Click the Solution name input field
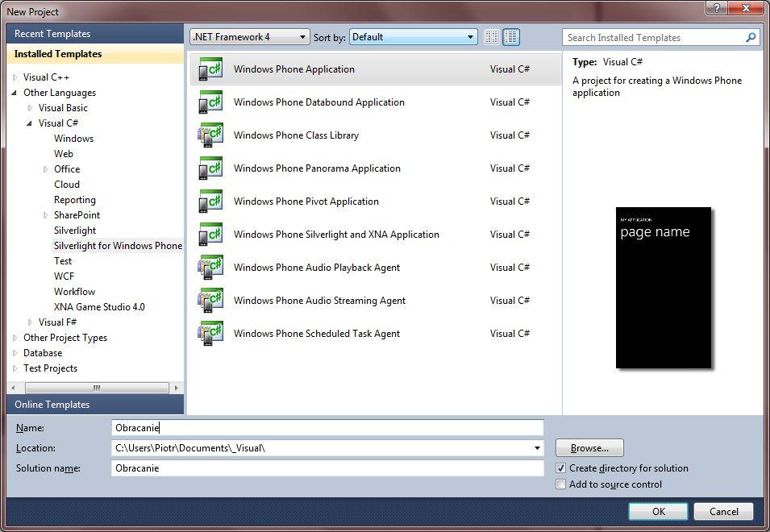This screenshot has width=770, height=532. click(327, 468)
